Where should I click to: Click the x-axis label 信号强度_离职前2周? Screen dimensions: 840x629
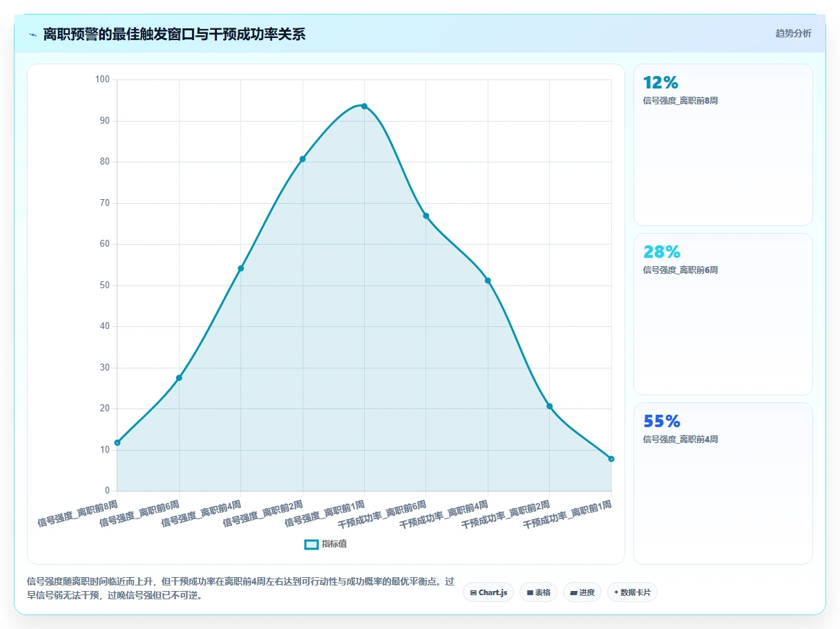pyautogui.click(x=263, y=514)
